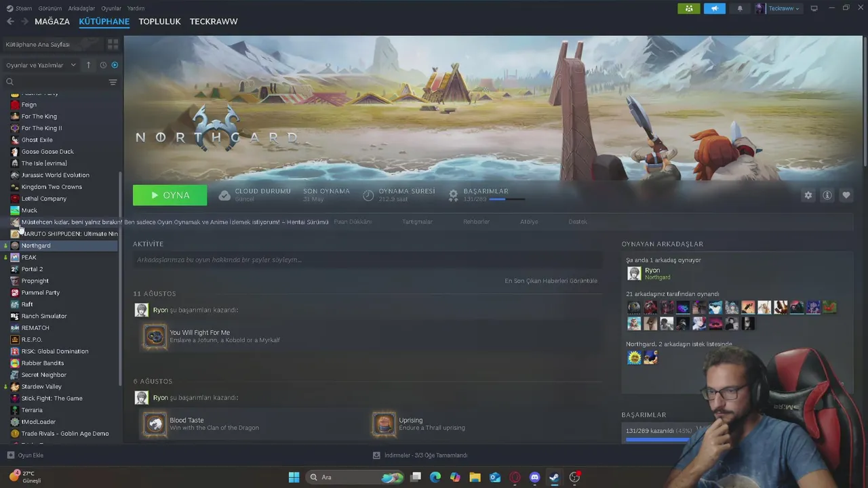
Task: Open the İndirmeler downloads status link
Action: click(x=420, y=455)
